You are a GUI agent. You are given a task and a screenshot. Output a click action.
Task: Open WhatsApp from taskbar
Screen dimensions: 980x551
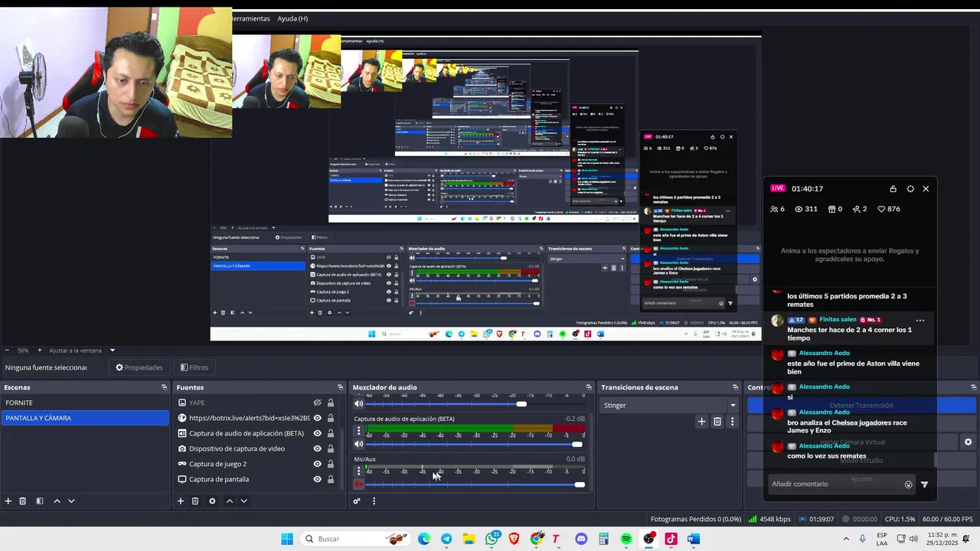click(x=492, y=539)
